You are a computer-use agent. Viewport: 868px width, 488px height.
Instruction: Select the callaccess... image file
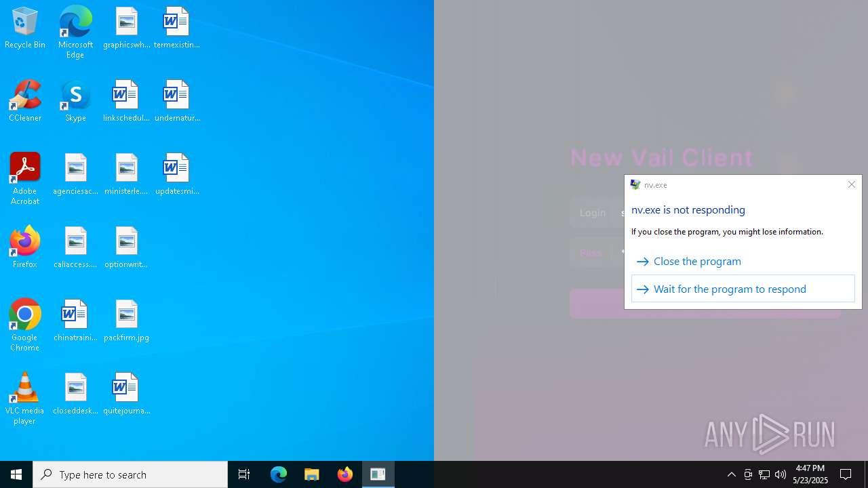click(75, 248)
